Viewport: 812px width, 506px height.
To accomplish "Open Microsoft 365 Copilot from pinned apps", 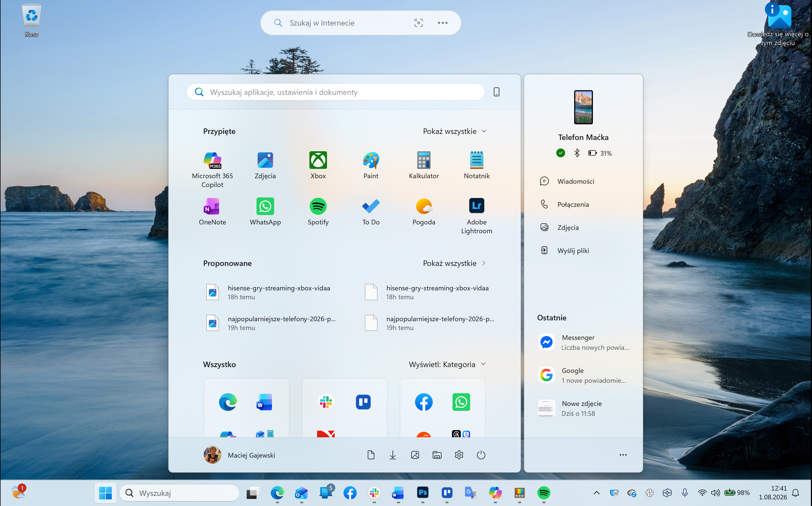I will coord(212,170).
